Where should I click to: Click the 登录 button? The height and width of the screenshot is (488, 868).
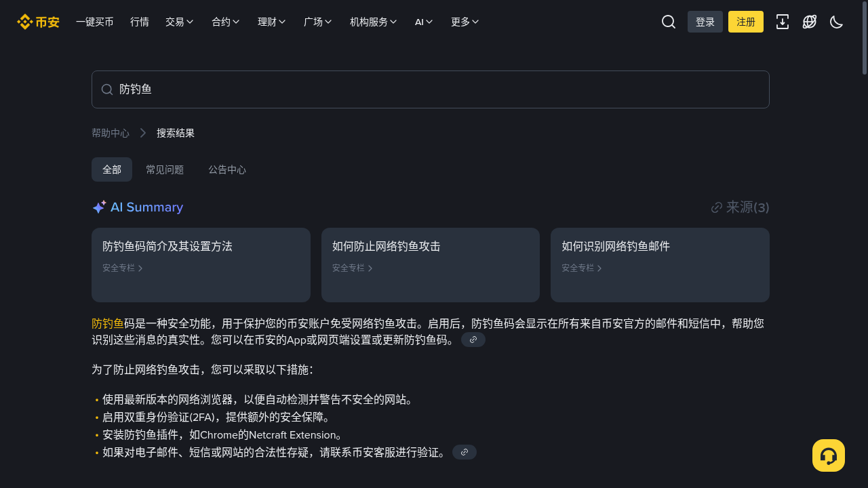[705, 22]
